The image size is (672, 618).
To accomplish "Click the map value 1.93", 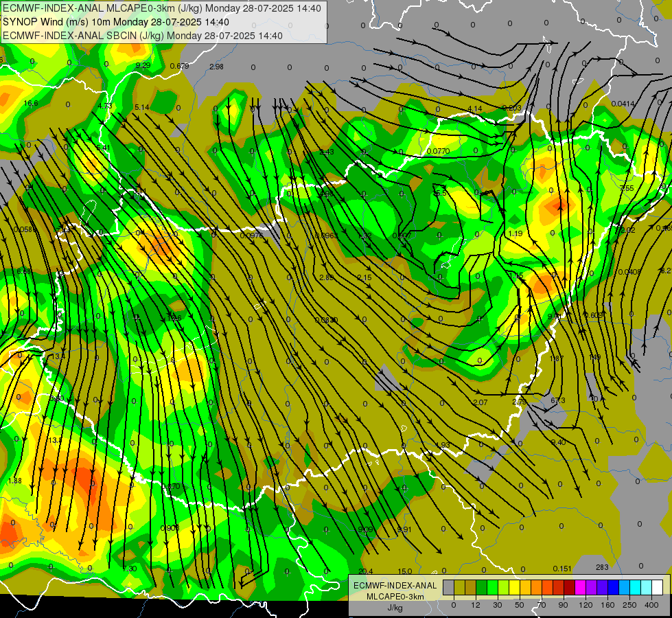I will 443,445.
